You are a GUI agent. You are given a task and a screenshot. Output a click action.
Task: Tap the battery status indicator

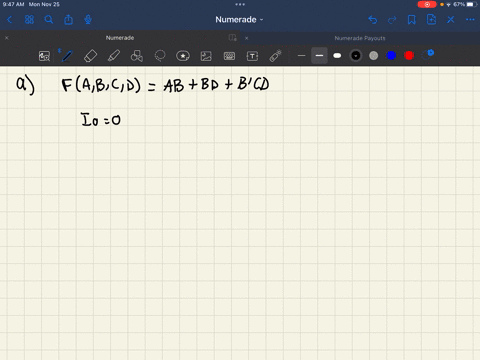[x=472, y=4]
